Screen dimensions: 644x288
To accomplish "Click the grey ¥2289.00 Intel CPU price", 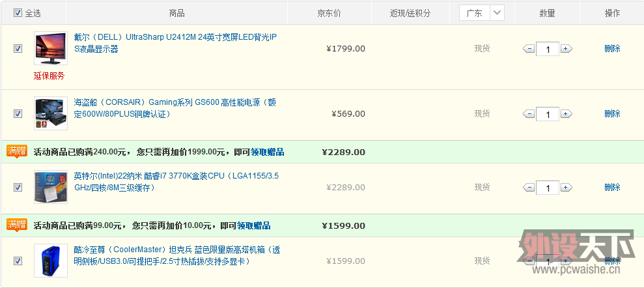I will coord(346,188).
